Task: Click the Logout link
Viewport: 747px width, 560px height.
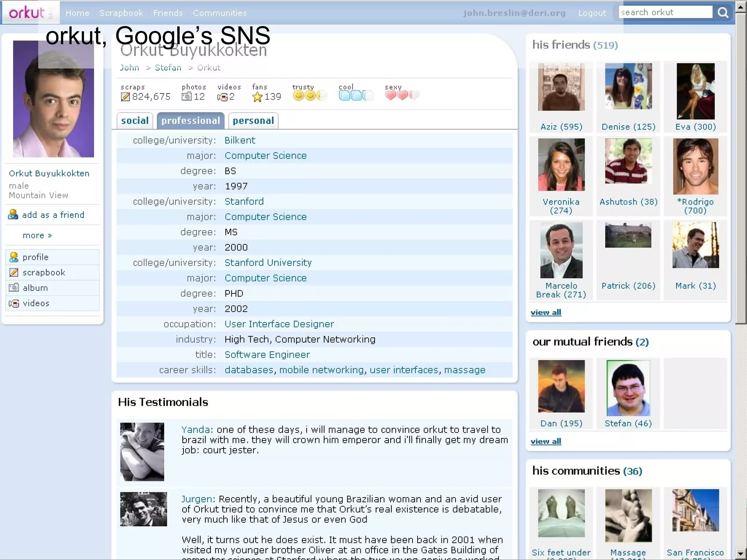Action: (x=592, y=13)
